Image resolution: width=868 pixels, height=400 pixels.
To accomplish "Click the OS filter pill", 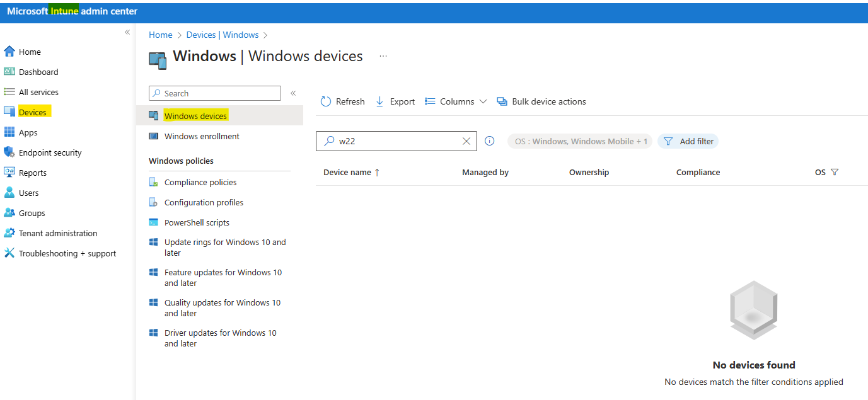I will click(x=580, y=141).
